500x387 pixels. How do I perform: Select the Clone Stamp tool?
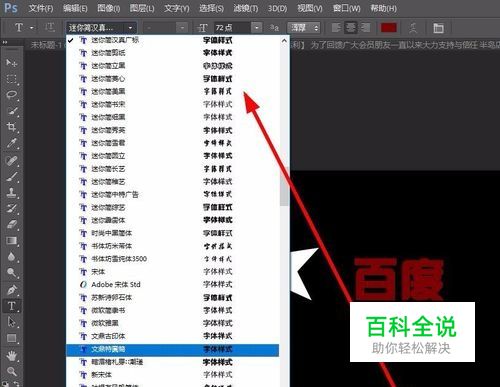[x=11, y=193]
